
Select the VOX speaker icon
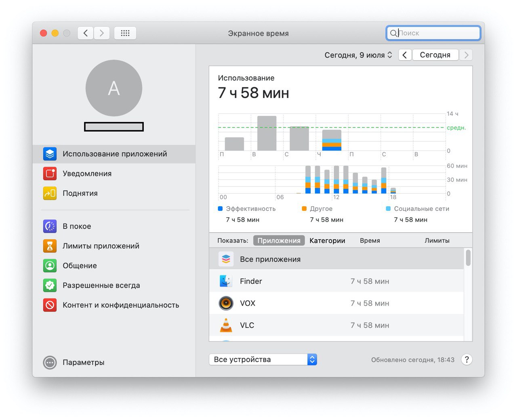[226, 303]
